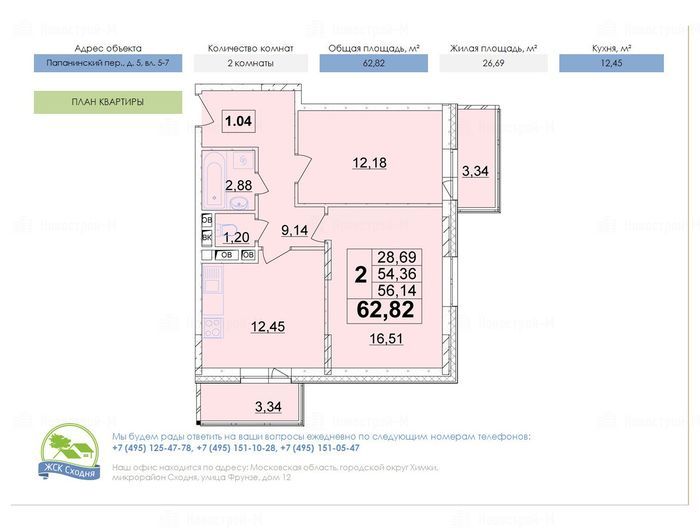Click bold room count '2' in table
The width and height of the screenshot is (700, 531).
click(360, 275)
